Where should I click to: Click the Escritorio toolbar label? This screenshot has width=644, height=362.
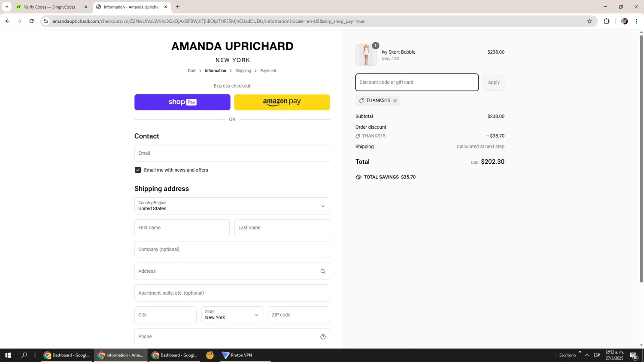568,355
